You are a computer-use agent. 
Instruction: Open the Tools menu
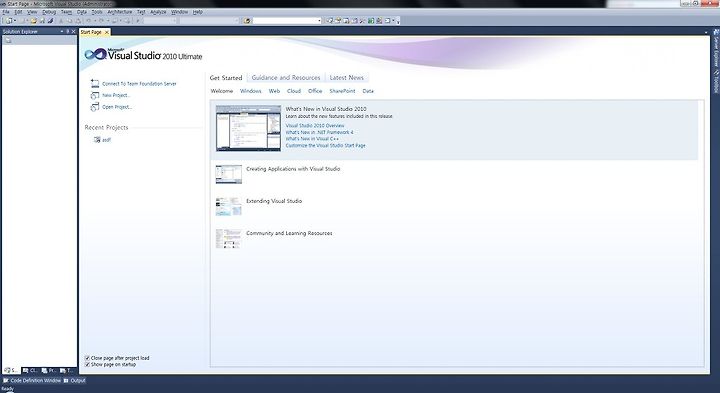(x=97, y=12)
